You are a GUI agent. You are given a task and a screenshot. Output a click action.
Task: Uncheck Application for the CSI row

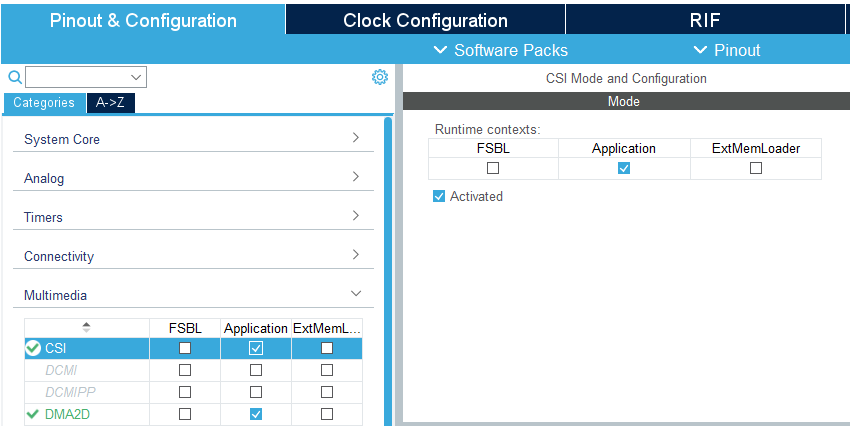point(256,348)
